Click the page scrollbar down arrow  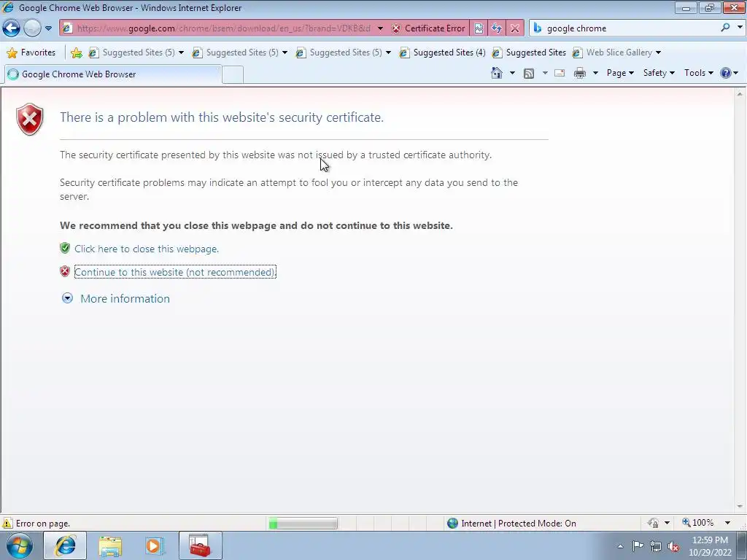[x=740, y=507]
